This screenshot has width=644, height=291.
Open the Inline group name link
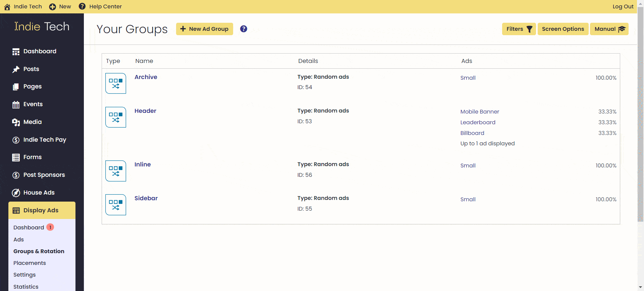click(x=143, y=164)
